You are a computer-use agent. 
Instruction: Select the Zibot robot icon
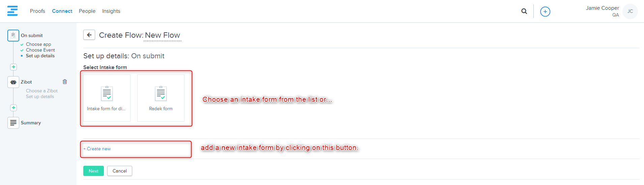tap(13, 82)
